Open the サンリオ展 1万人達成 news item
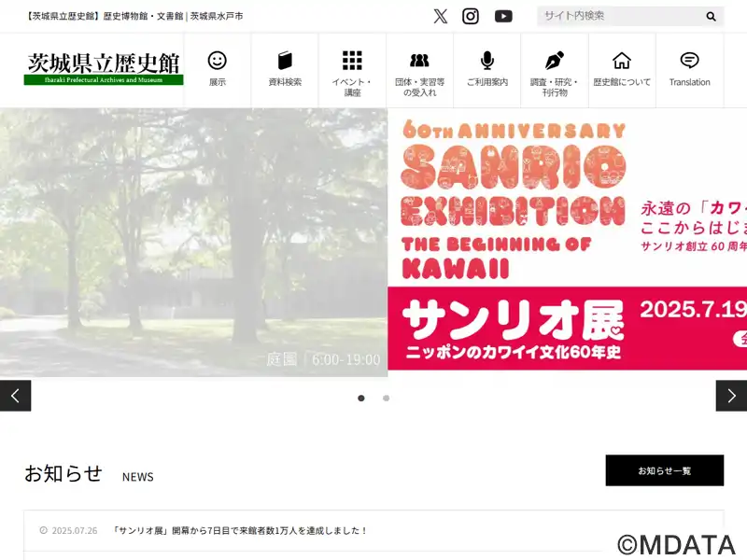The image size is (747, 560). [239, 530]
